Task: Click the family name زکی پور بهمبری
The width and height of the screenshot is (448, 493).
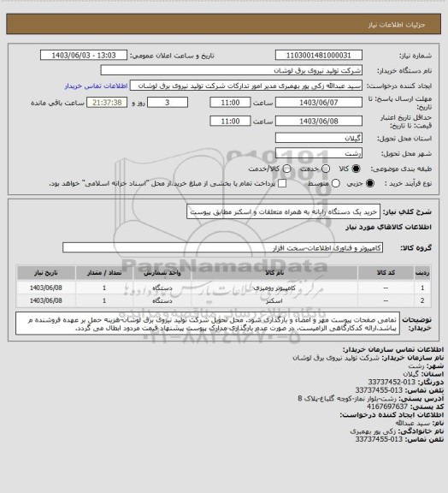Action: (x=374, y=431)
